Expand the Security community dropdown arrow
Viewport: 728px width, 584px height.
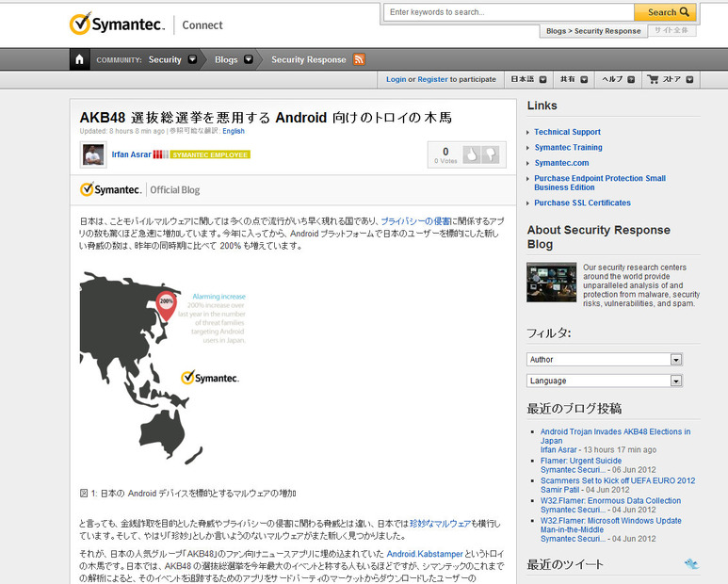point(192,59)
